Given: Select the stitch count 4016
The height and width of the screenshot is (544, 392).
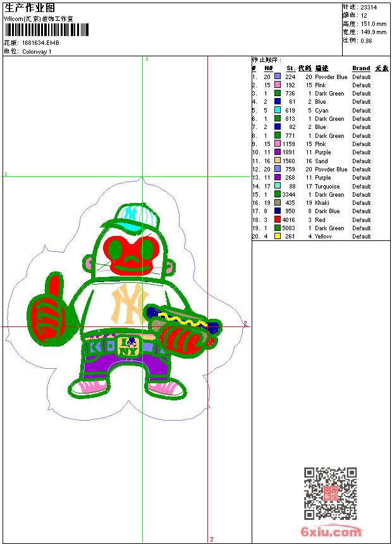Looking at the screenshot, I should 288,219.
